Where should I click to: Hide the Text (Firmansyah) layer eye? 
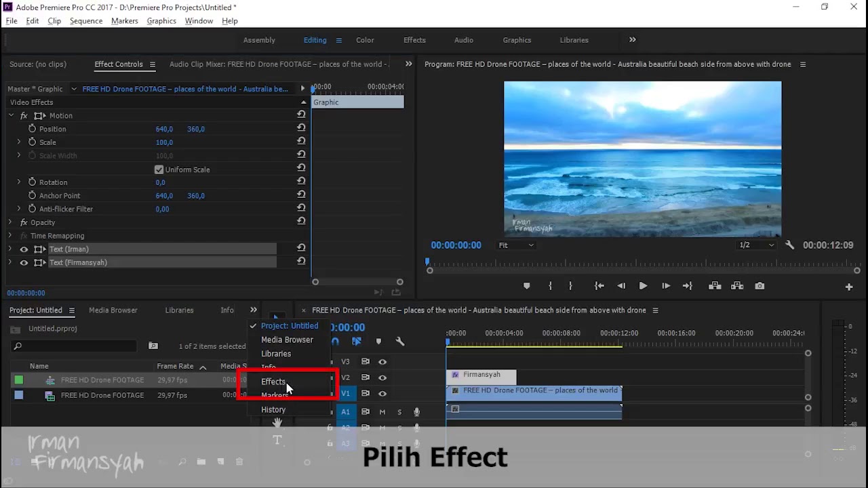(x=24, y=262)
